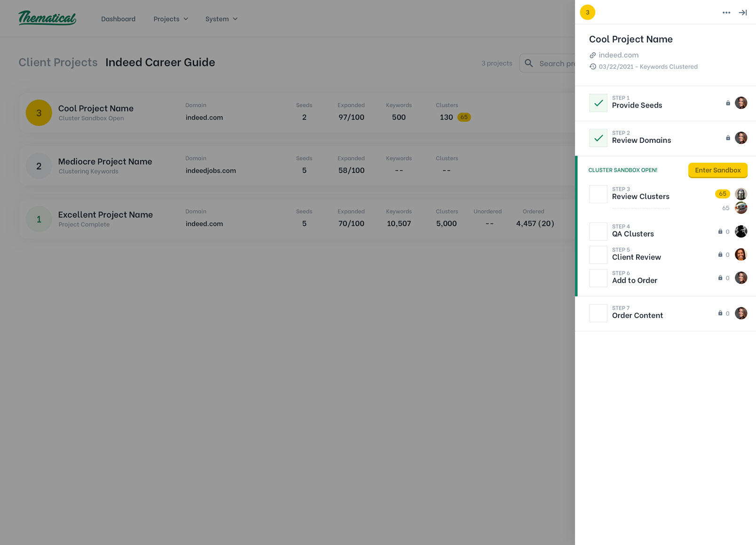Click the green 1 circle on Excellent Project row
This screenshot has height=545, width=756.
(39, 219)
